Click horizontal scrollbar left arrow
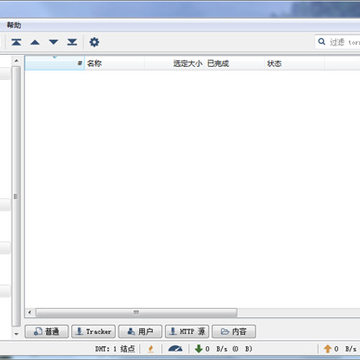The height and width of the screenshot is (360, 360). tap(30, 312)
